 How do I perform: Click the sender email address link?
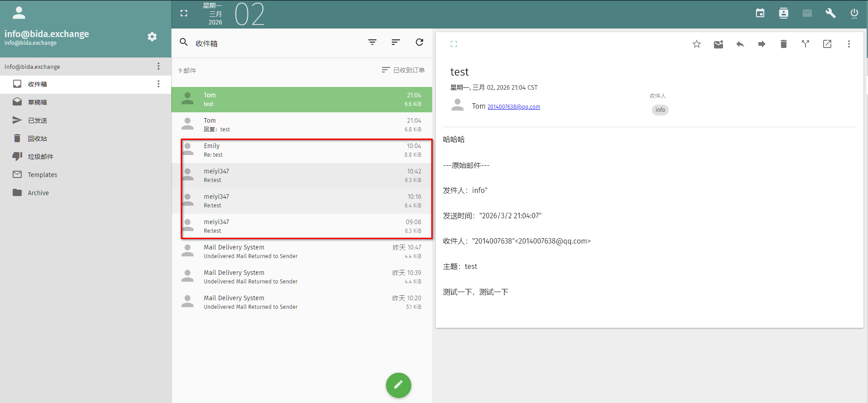pos(513,107)
